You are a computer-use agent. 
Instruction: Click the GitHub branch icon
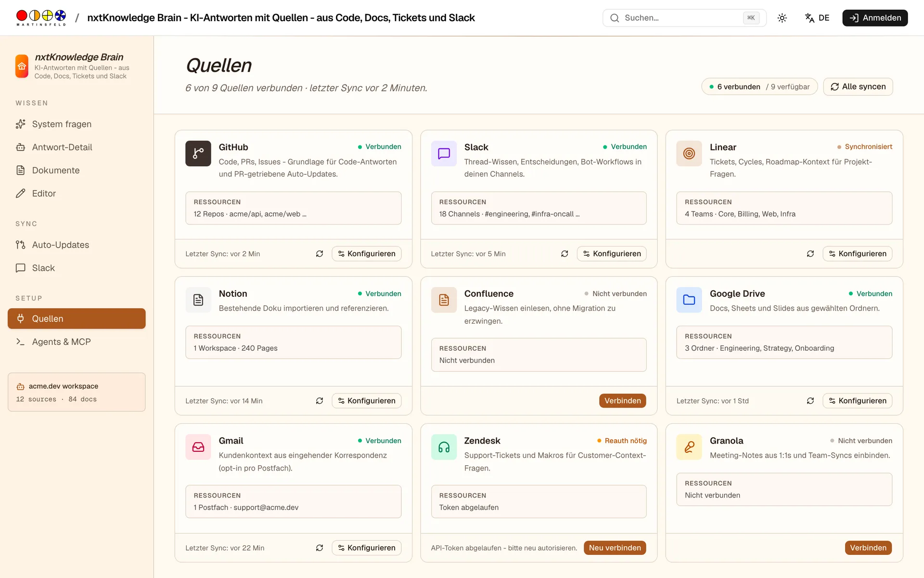coord(198,153)
